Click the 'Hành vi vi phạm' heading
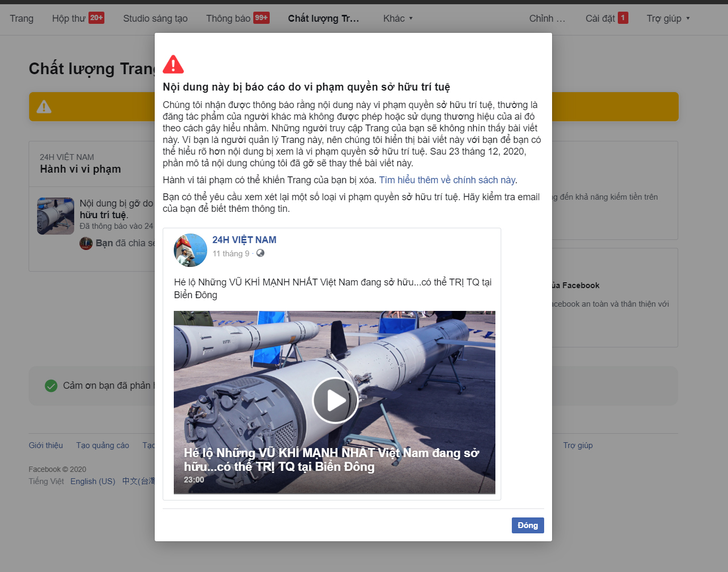Screen dimensions: 728x572 click(x=81, y=169)
